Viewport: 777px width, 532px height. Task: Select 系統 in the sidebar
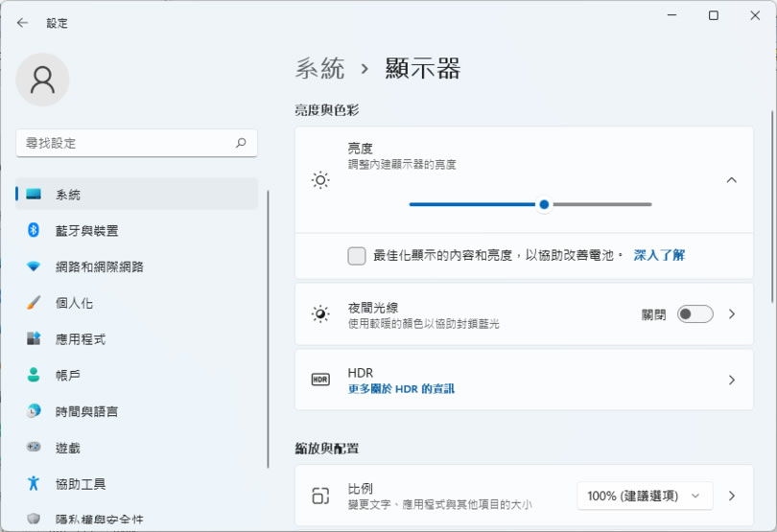68,195
